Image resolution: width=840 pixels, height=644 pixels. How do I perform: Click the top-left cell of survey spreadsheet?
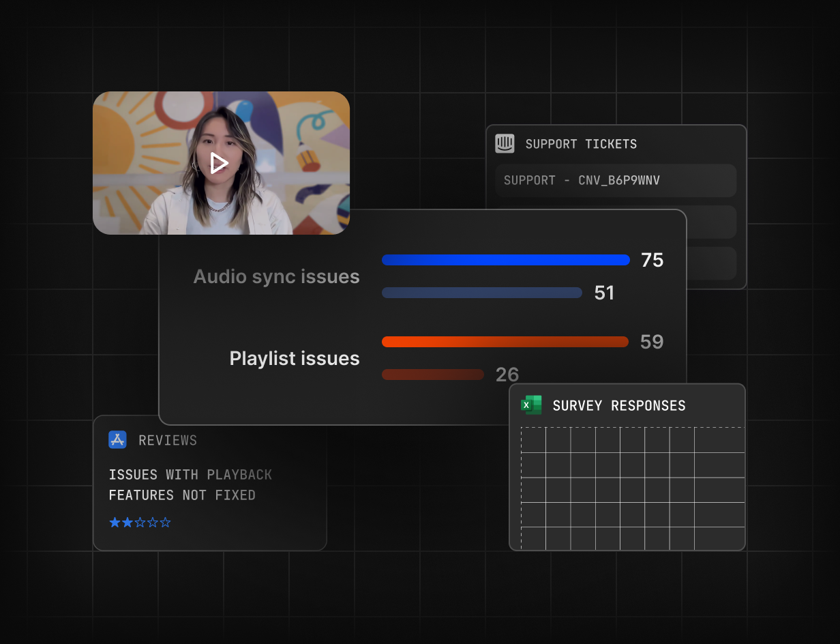click(x=533, y=440)
